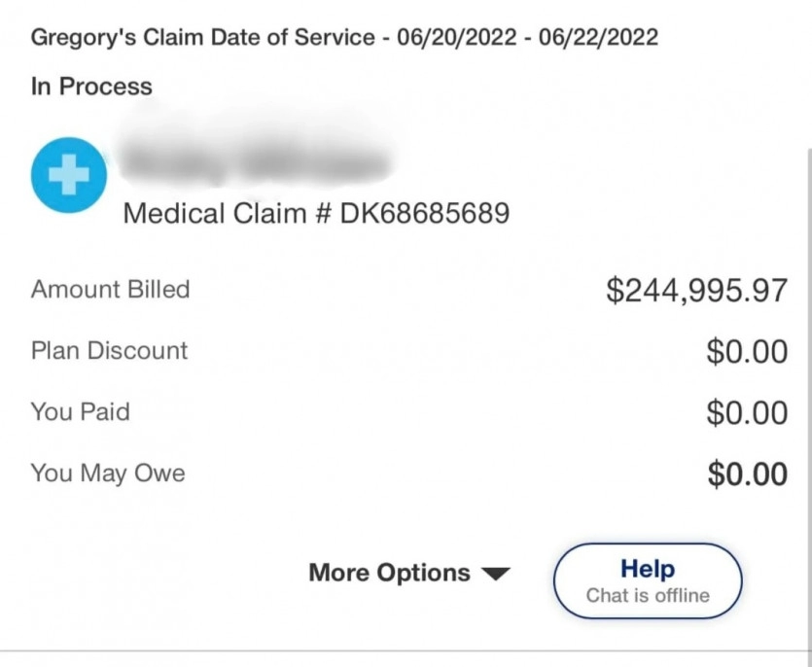Click the You May Owe label
Viewport: 812px width, 667px height.
(x=108, y=474)
